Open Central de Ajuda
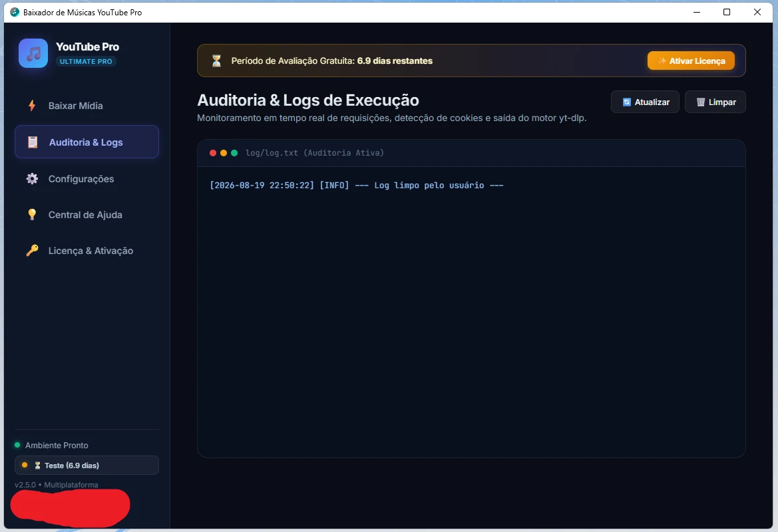Viewport: 778px width, 532px height. (87, 215)
